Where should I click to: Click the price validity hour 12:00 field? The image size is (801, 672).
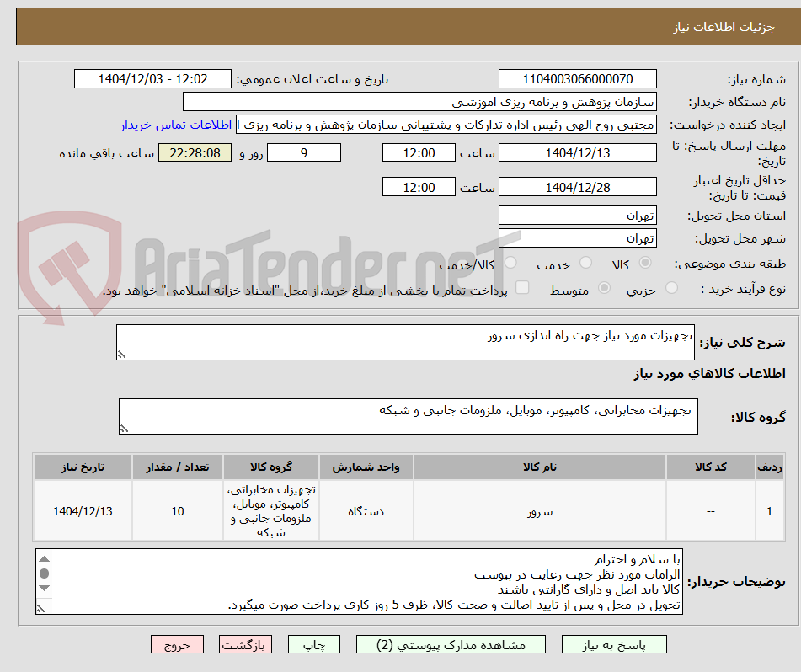pyautogui.click(x=419, y=187)
